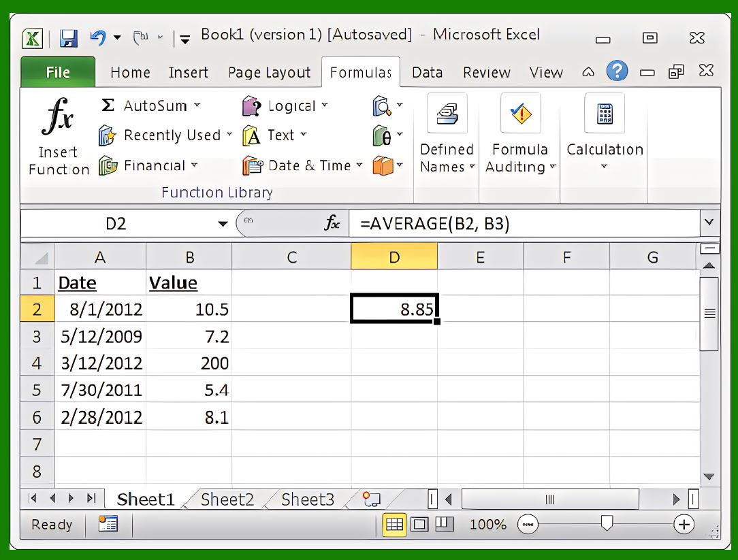Undo the last action

point(98,37)
